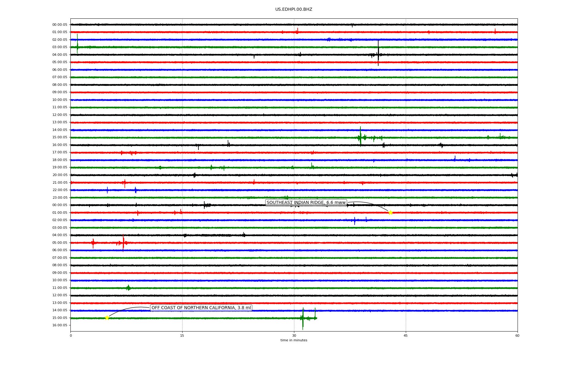The height and width of the screenshot is (368, 588).
Task: Click the yellow star for Southeast Indian Ridge event
Action: [x=390, y=213]
